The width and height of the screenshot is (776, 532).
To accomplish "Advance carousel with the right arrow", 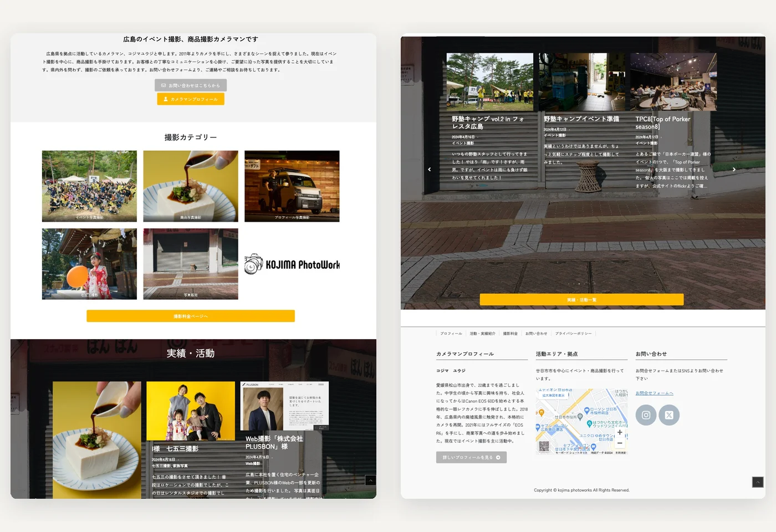I will pos(734,170).
